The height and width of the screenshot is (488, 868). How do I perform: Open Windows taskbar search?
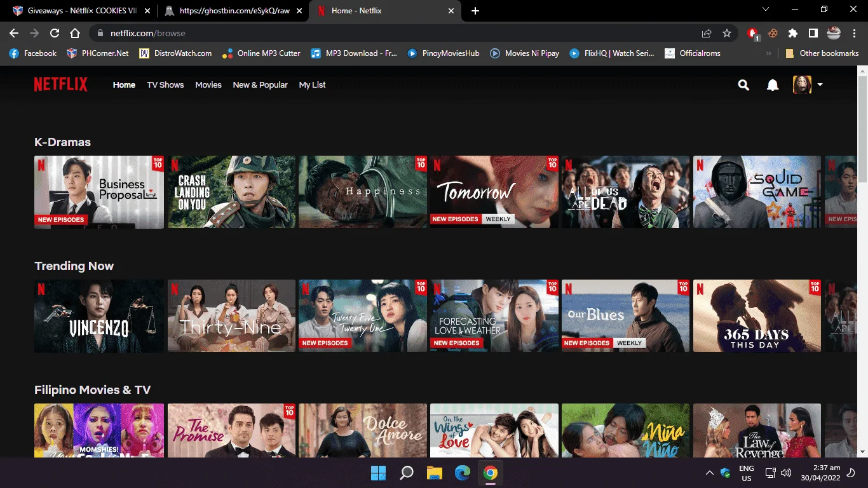(406, 473)
